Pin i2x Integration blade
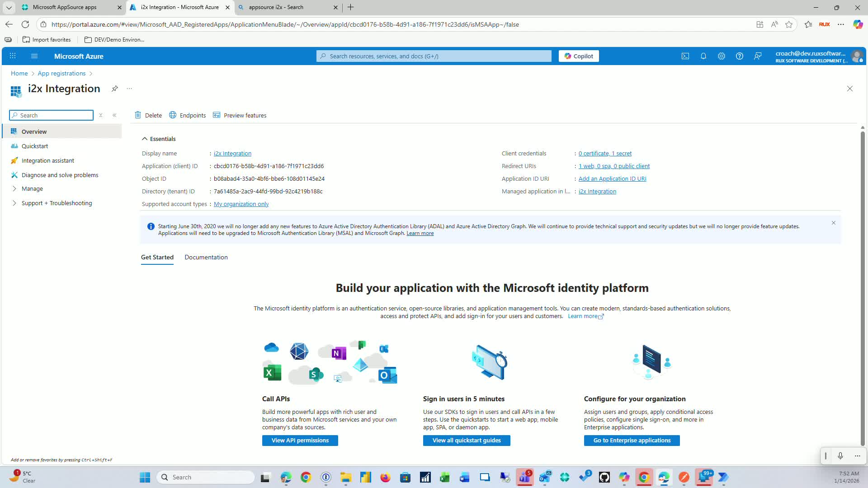 tap(115, 89)
